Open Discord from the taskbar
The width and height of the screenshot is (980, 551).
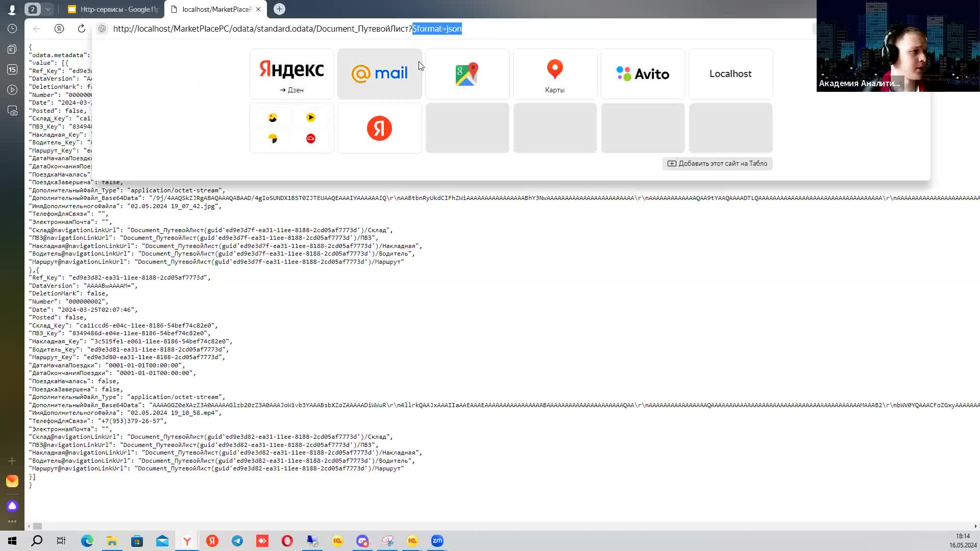362,541
